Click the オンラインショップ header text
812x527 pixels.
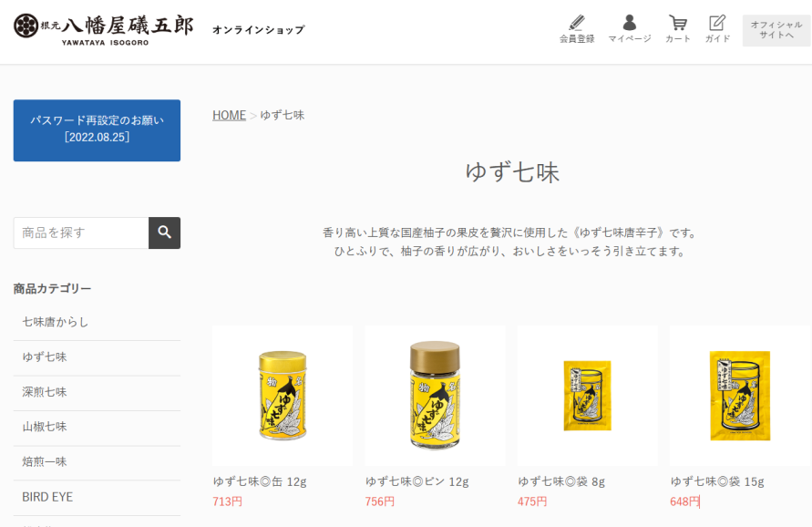pos(259,30)
